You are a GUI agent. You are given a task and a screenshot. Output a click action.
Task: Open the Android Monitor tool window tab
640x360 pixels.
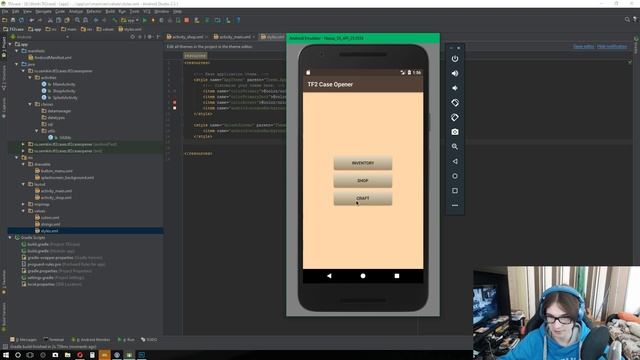91,340
